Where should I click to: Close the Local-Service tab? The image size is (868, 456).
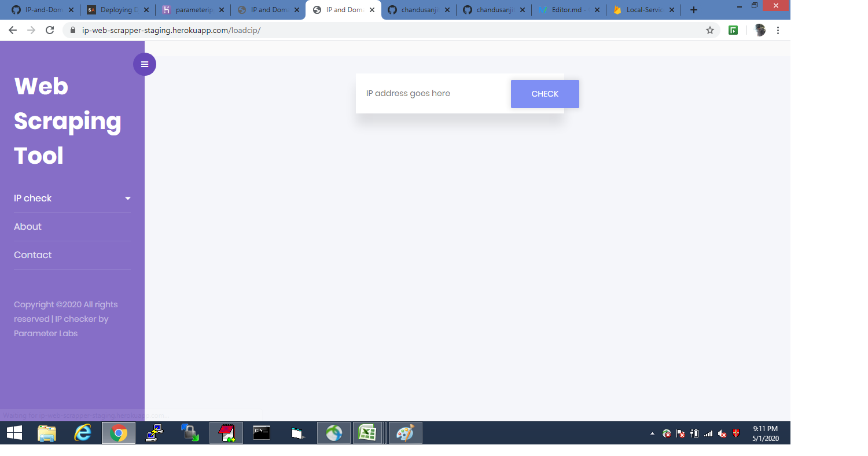tap(672, 10)
